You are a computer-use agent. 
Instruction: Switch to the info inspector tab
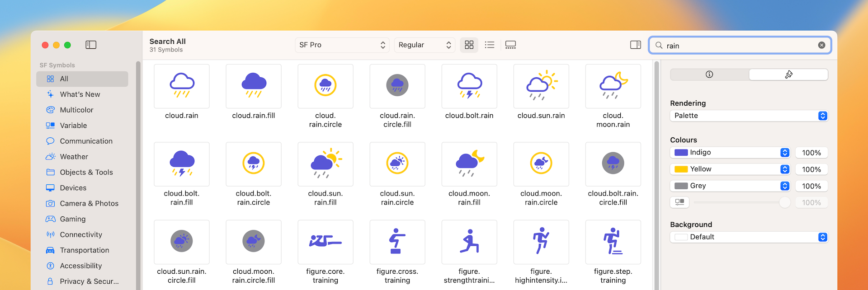tap(709, 75)
